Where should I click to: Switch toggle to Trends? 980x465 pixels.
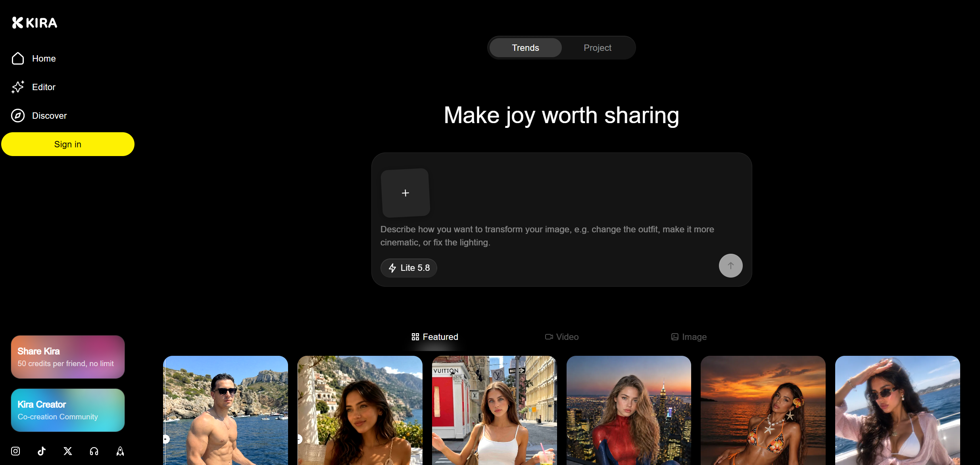[525, 48]
